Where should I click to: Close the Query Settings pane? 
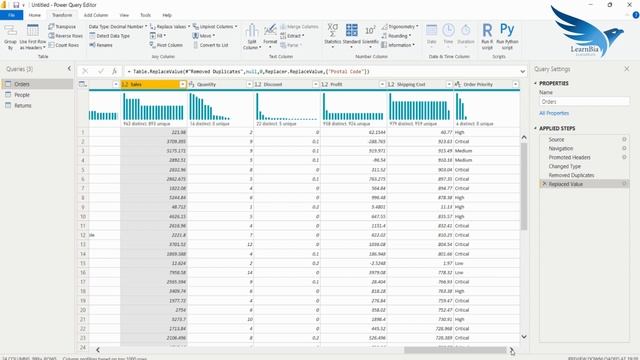pos(627,69)
